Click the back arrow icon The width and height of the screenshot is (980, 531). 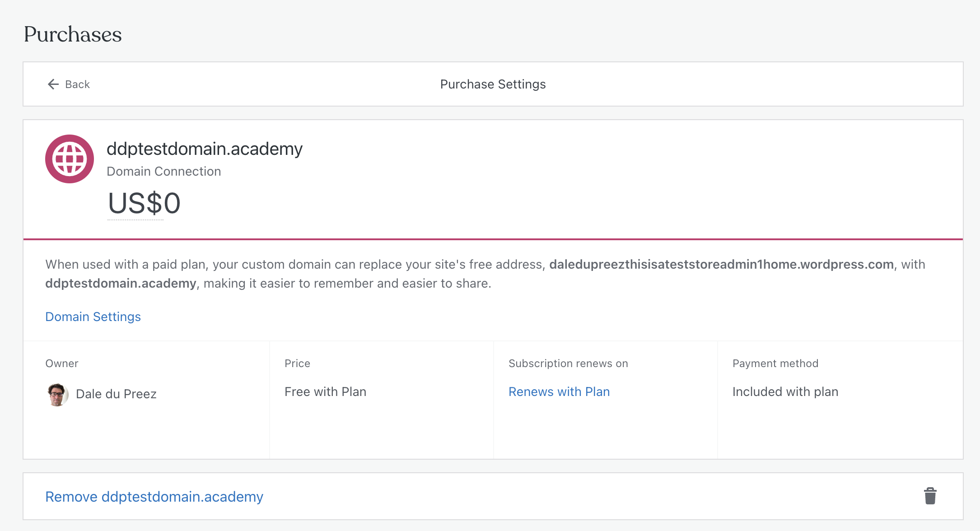click(x=53, y=84)
